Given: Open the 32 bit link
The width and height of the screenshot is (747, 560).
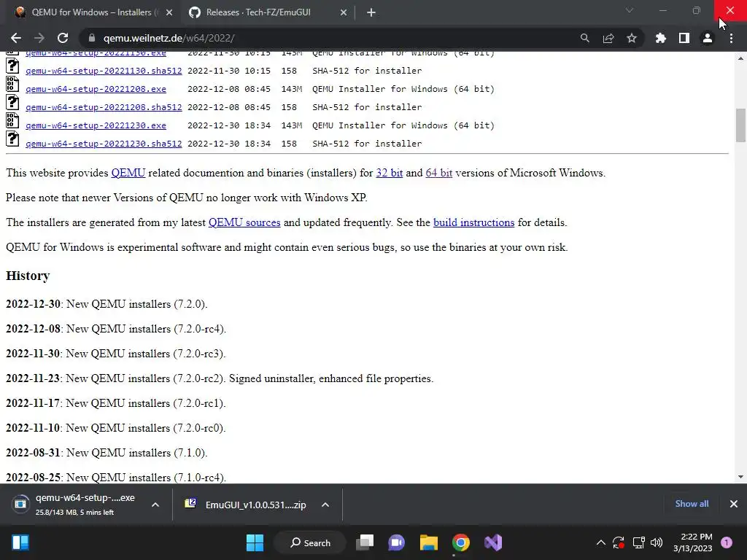Looking at the screenshot, I should 390,173.
